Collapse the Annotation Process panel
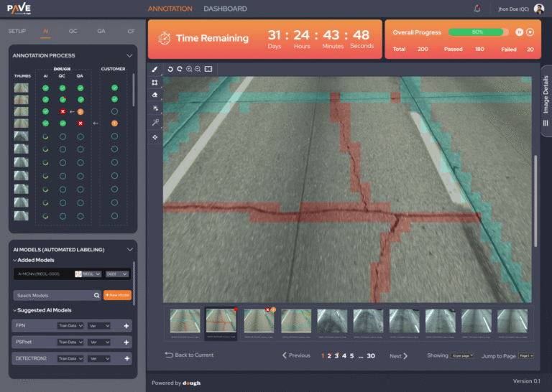Image resolution: width=552 pixels, height=392 pixels. (129, 55)
